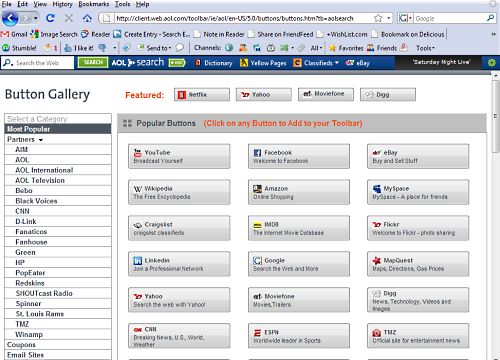Click the Search the Web input field
The width and height of the screenshot is (500, 360).
(x=37, y=63)
